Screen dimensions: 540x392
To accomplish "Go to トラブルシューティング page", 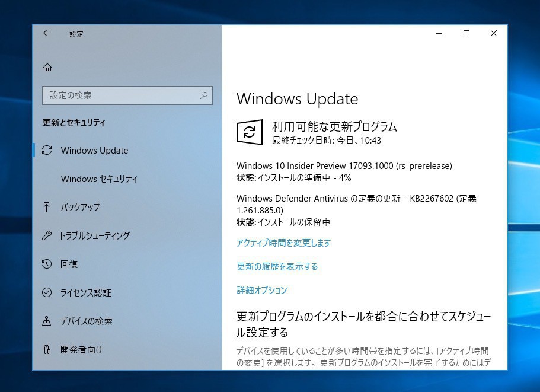I will click(x=95, y=235).
